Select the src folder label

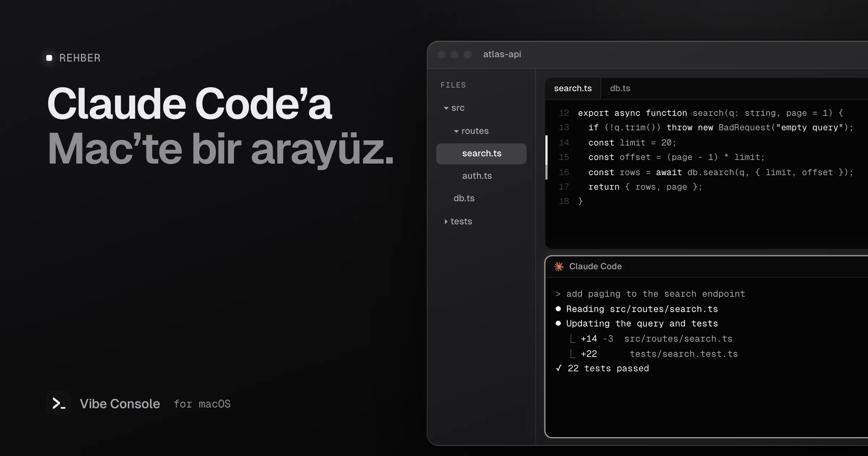click(x=458, y=108)
